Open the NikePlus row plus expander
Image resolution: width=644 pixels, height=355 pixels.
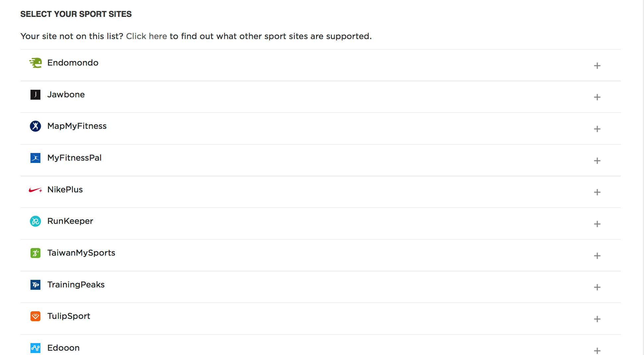click(x=597, y=192)
